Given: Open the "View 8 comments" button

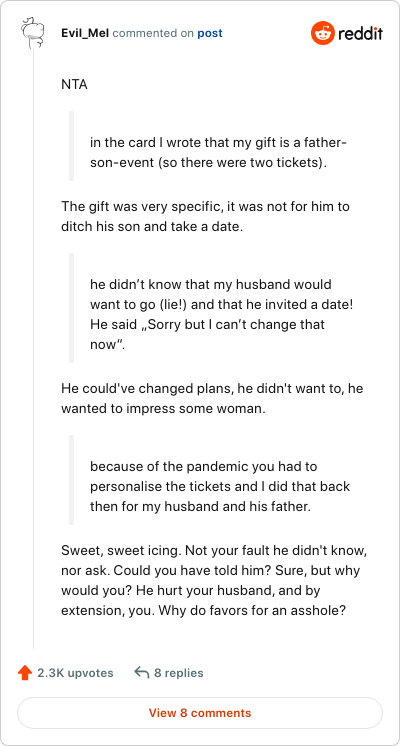Looking at the screenshot, I should pyautogui.click(x=200, y=713).
